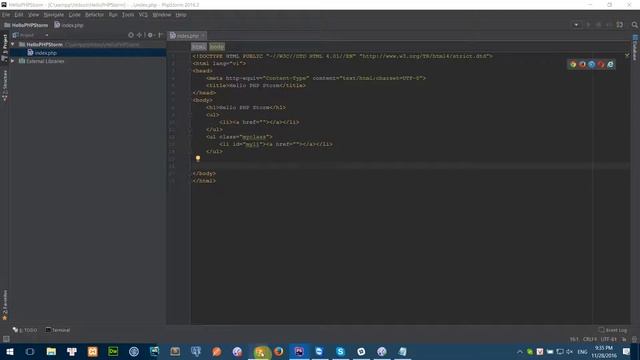The height and width of the screenshot is (360, 640).
Task: Select index.php in project tree
Action: click(x=46, y=53)
